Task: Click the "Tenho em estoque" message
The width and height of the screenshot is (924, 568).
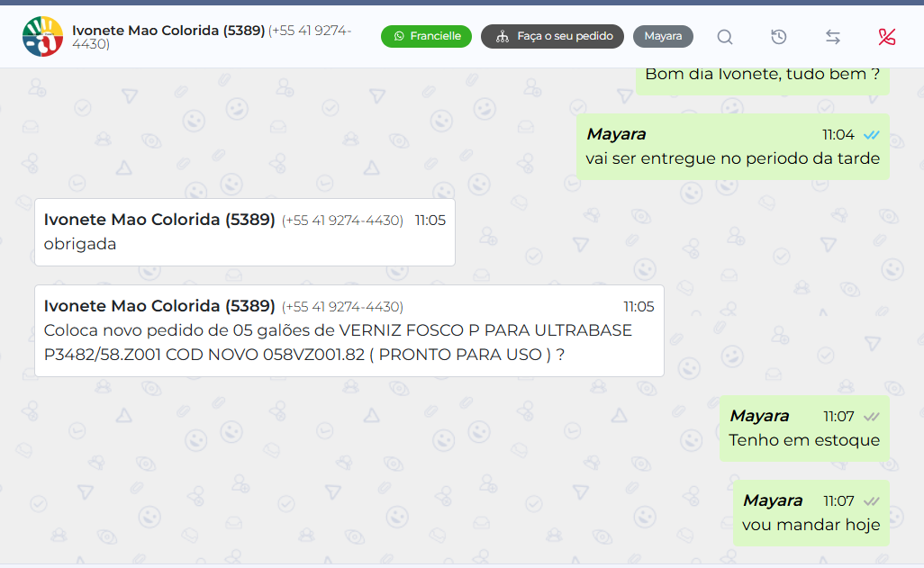Action: pos(804,428)
